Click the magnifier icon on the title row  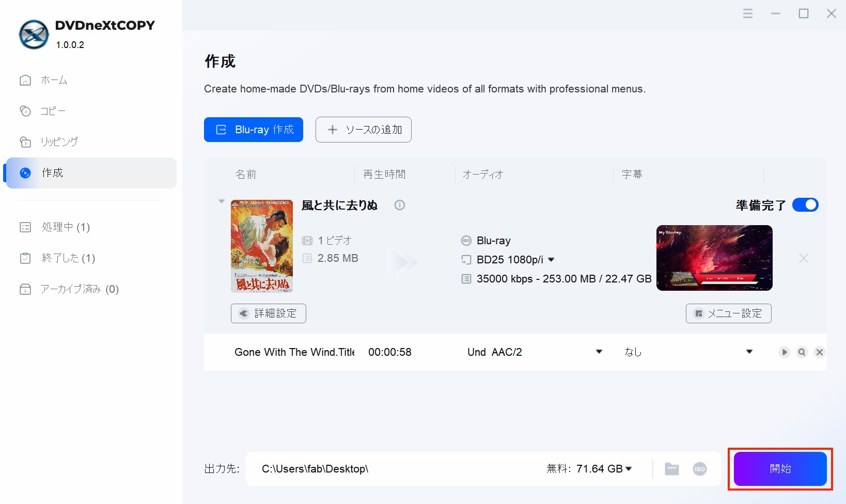(x=802, y=352)
